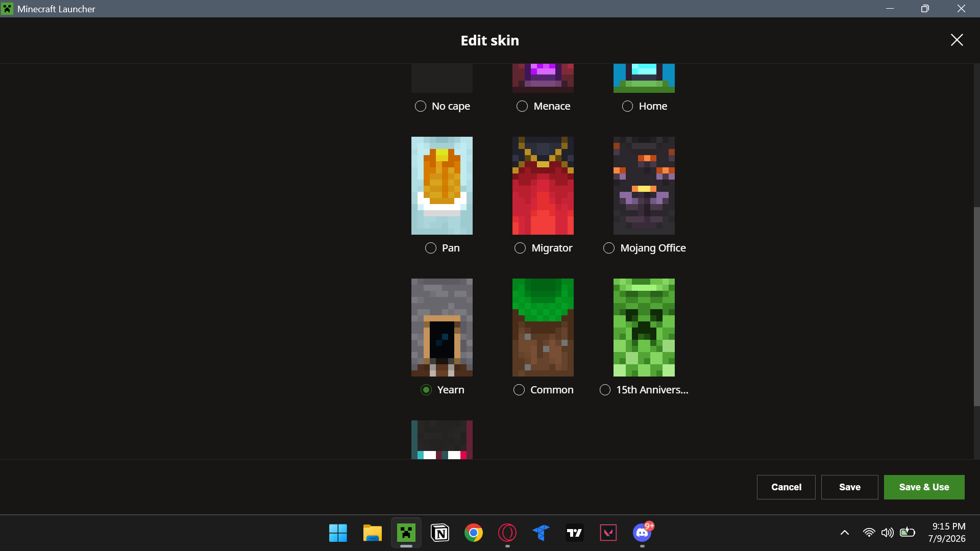Select the No cape radio button

[x=420, y=106]
